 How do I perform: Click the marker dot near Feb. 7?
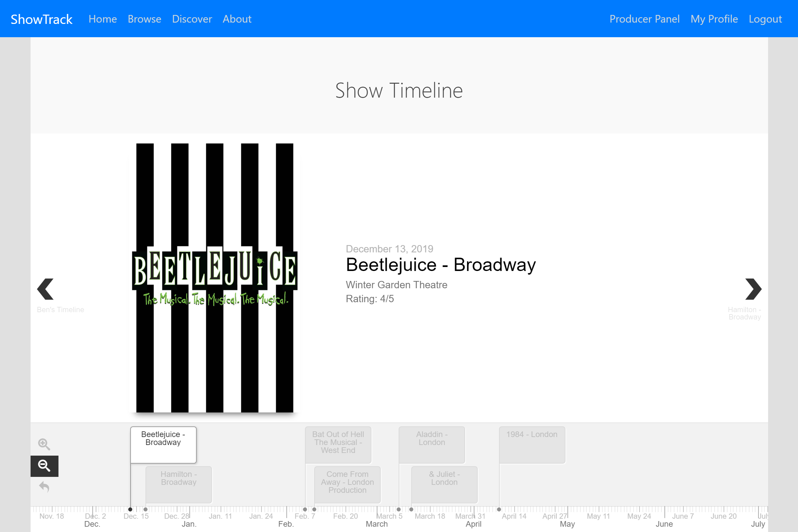click(305, 509)
